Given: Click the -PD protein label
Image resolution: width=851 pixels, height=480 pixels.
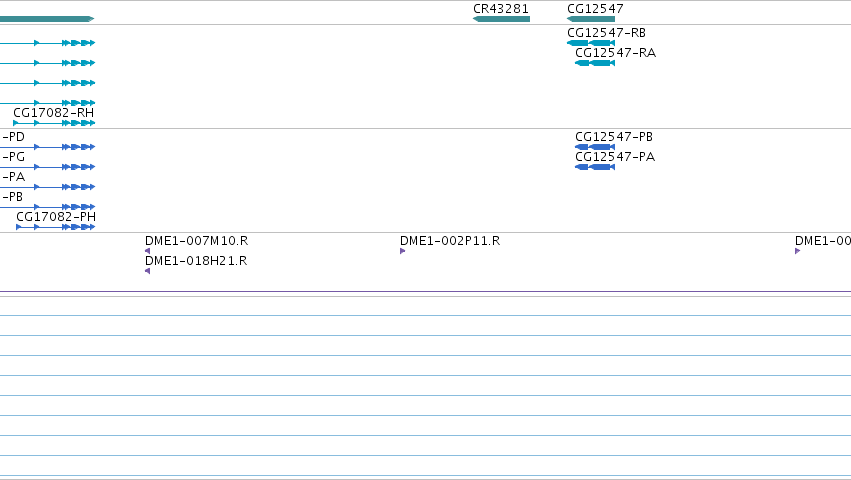Looking at the screenshot, I should pyautogui.click(x=14, y=137).
